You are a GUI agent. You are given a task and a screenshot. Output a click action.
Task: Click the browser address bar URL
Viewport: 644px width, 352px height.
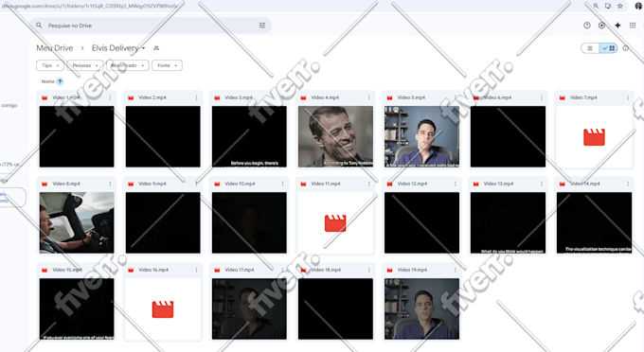click(x=90, y=6)
